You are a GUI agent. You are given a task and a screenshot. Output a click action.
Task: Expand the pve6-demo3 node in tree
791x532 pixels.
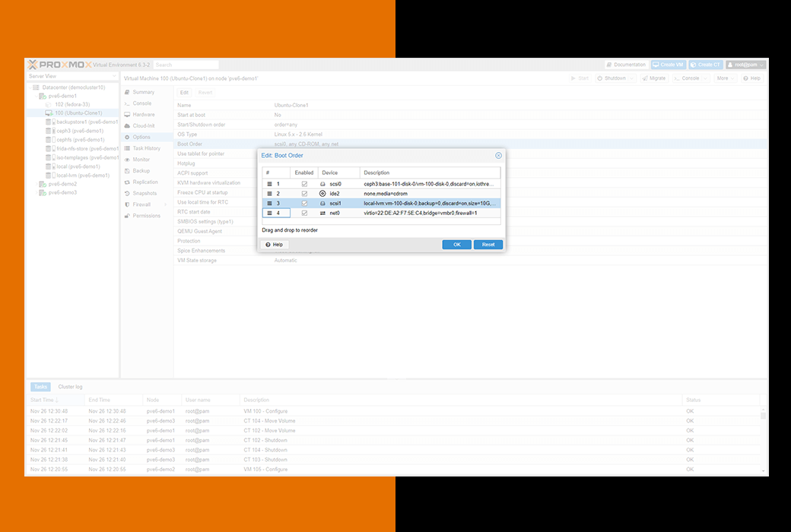tap(37, 192)
